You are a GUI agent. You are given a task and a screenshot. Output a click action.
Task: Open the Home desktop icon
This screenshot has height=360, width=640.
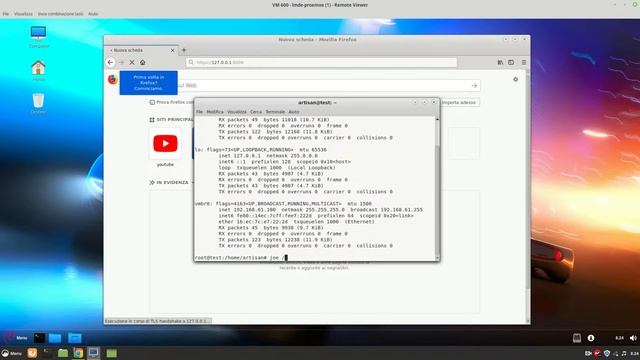click(38, 70)
